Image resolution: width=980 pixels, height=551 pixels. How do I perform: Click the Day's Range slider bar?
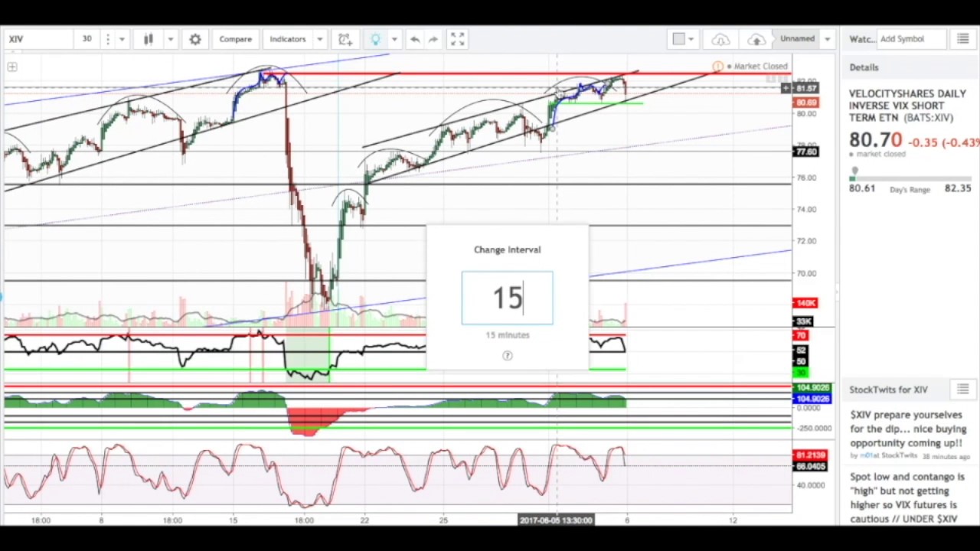910,179
